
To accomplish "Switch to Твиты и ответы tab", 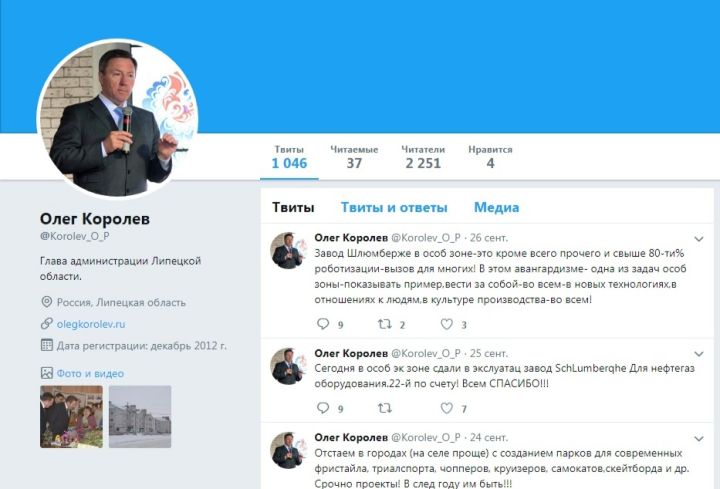I will (394, 207).
